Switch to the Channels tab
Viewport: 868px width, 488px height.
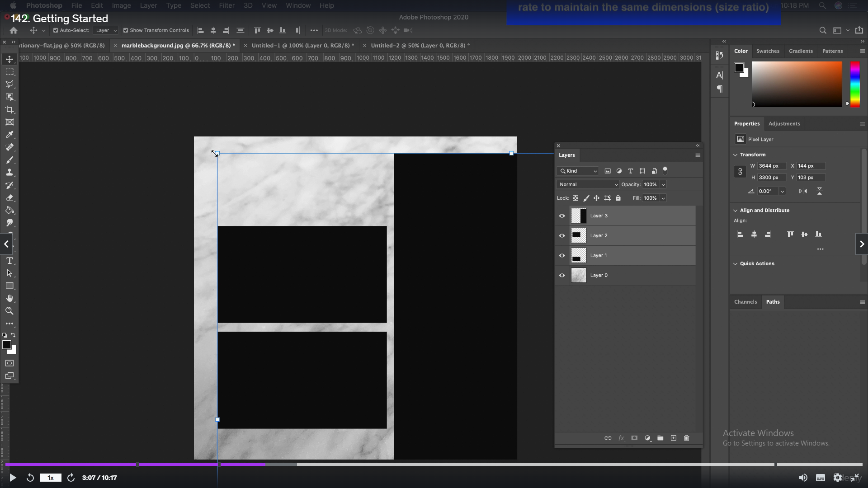[745, 302]
